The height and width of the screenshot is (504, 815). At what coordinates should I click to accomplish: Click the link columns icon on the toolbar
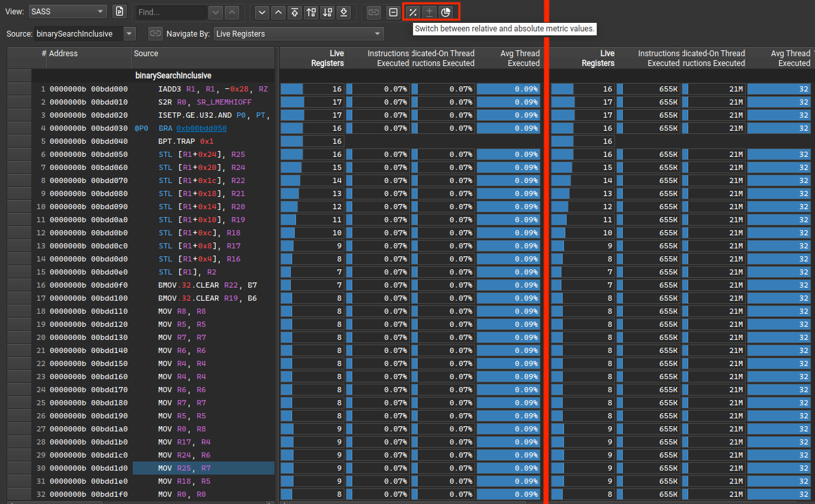point(373,12)
